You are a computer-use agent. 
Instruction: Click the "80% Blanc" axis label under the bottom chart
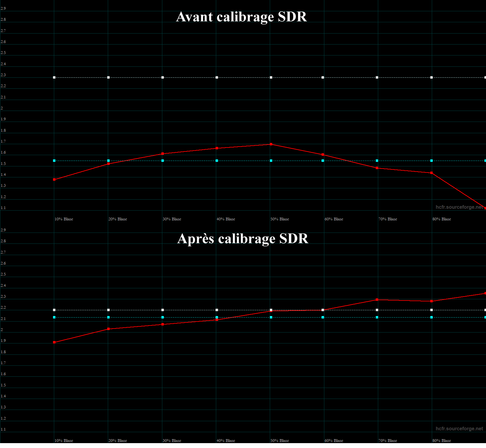click(x=442, y=441)
